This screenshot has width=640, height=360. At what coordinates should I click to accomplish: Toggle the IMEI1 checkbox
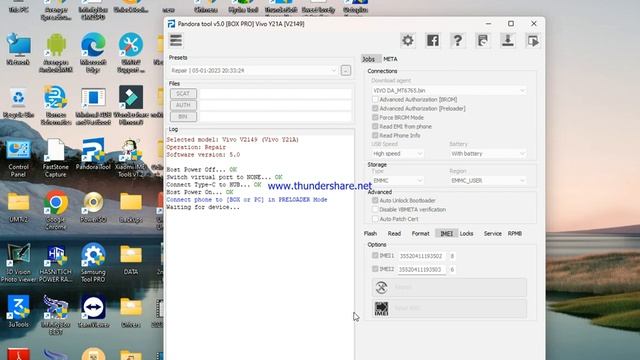(x=375, y=256)
